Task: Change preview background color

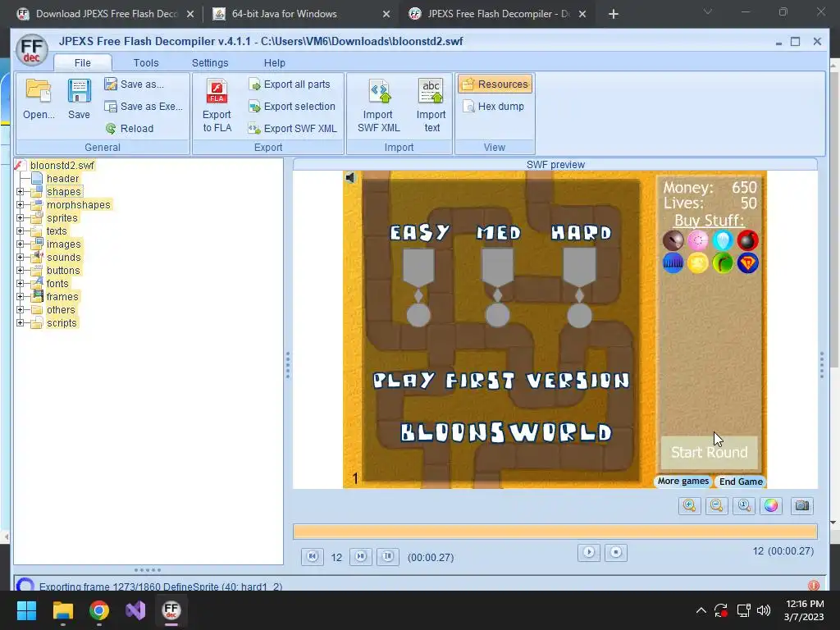Action: tap(771, 505)
